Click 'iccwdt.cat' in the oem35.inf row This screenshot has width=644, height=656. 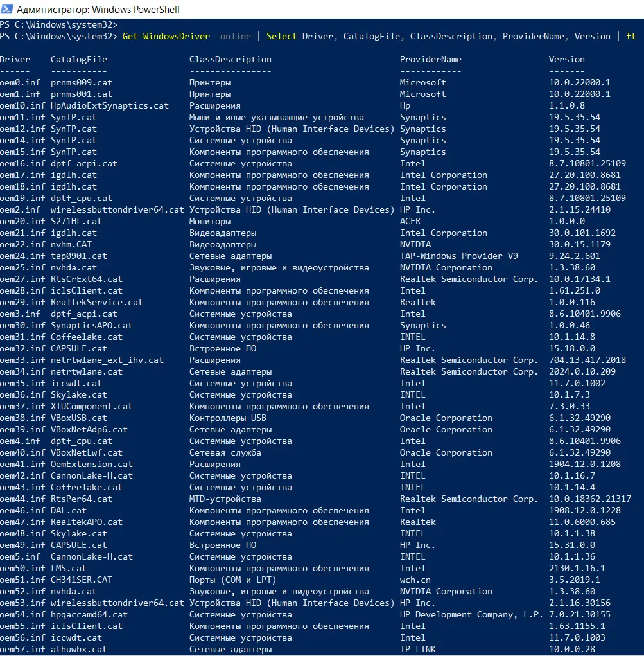click(x=76, y=383)
